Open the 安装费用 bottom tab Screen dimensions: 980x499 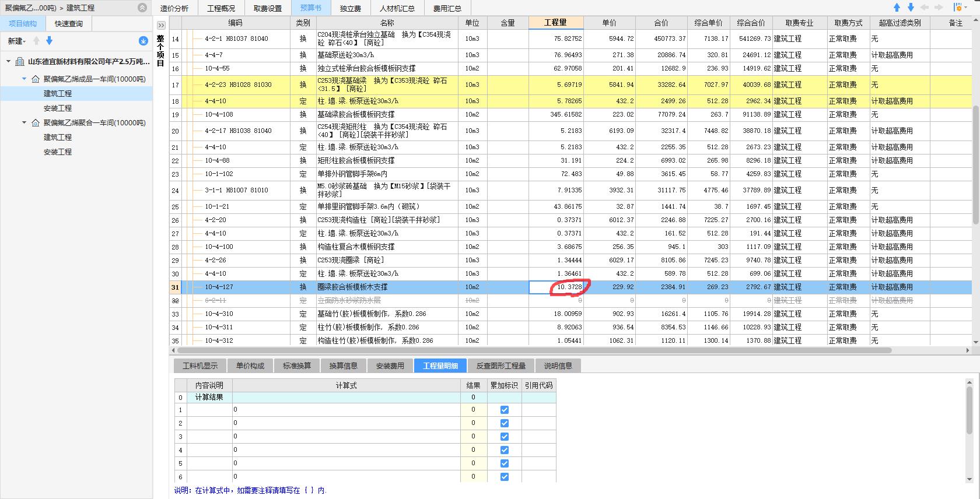(x=390, y=366)
